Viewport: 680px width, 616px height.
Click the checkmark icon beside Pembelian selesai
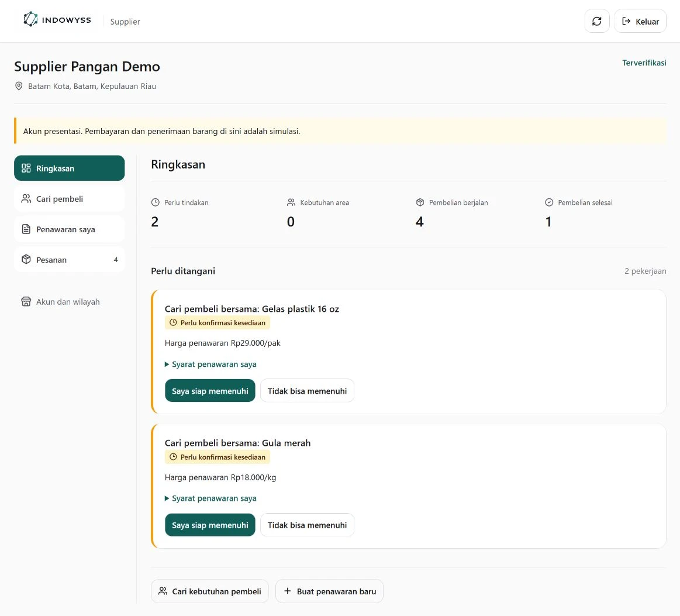click(x=549, y=202)
